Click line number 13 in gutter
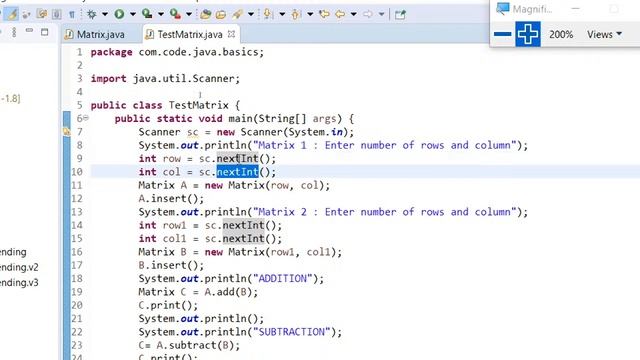 pyautogui.click(x=77, y=212)
